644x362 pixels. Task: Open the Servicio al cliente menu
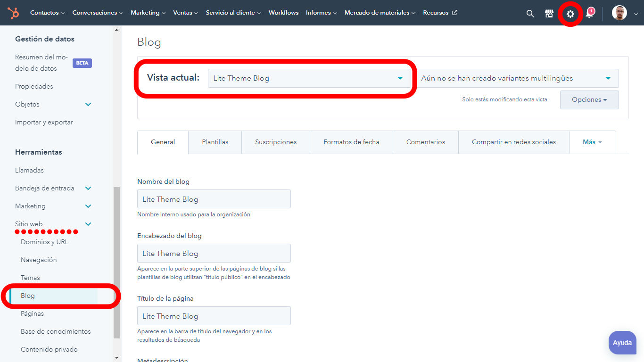(x=233, y=13)
